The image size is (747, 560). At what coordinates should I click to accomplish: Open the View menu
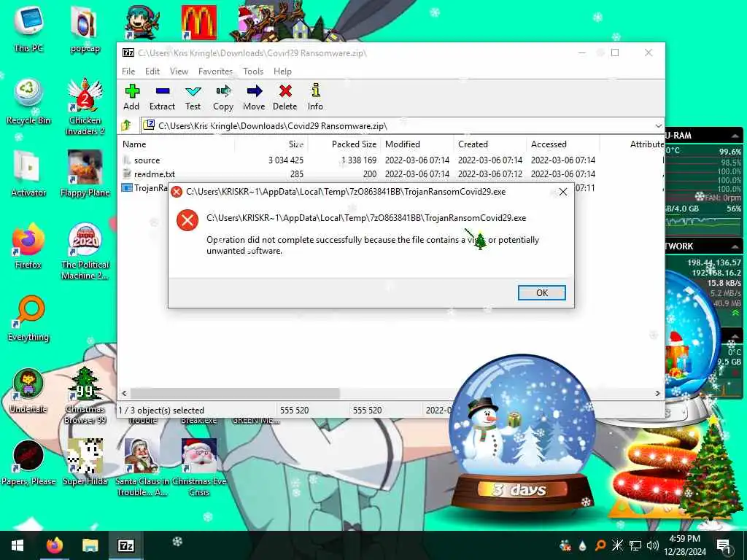click(179, 71)
